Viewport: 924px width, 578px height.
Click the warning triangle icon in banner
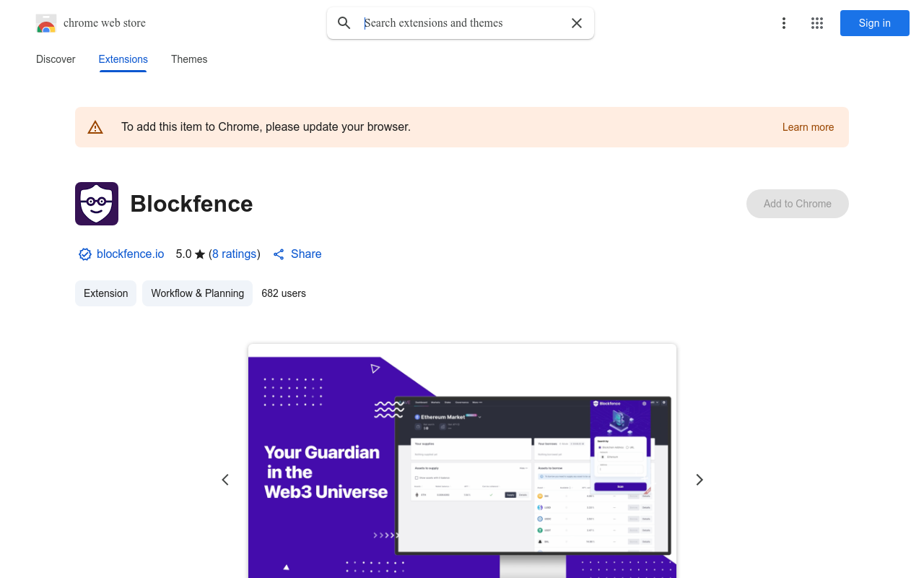point(95,127)
